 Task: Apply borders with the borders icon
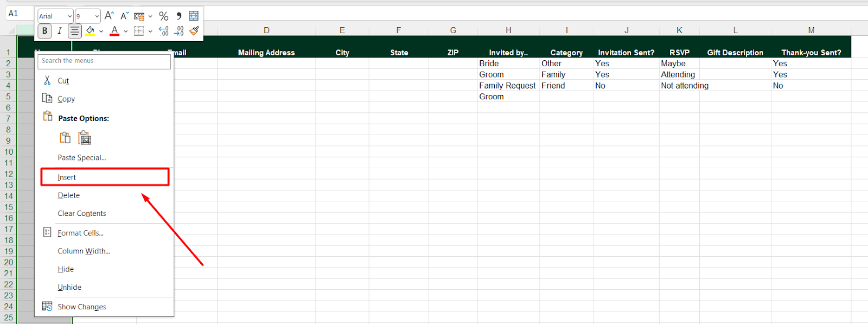coord(139,31)
